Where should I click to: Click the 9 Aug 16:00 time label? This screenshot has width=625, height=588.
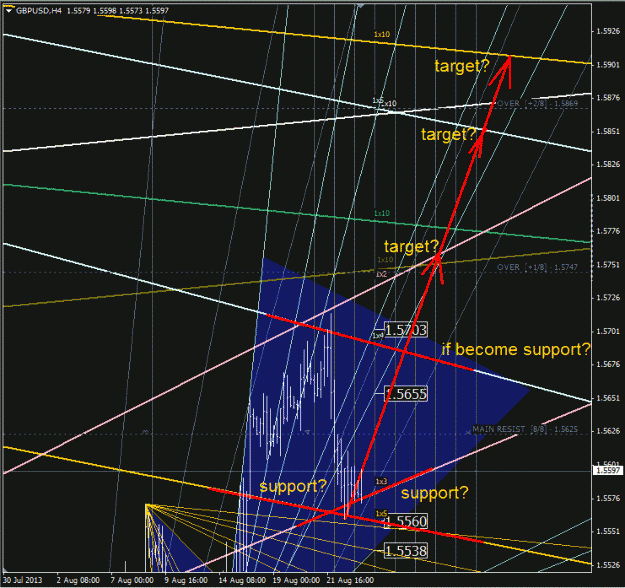(x=186, y=580)
